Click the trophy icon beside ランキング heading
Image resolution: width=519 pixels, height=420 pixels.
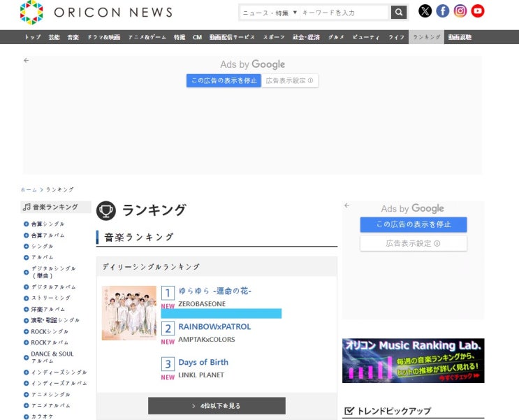(106, 210)
